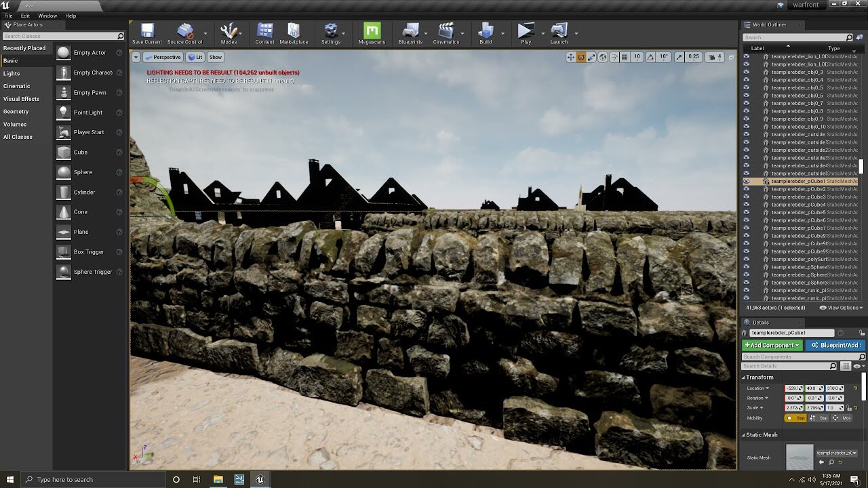Click the Source Control toolbar icon
Viewport: 868px width, 488px height.
pyautogui.click(x=184, y=31)
